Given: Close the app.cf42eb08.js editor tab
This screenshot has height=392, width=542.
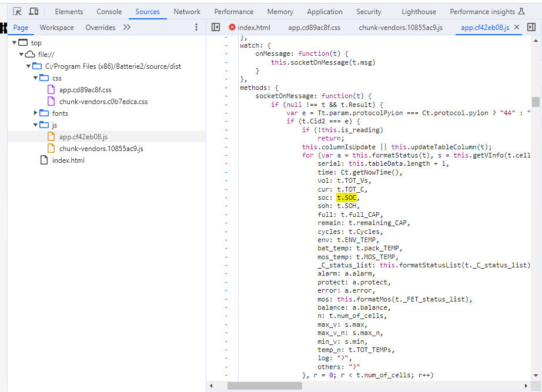Looking at the screenshot, I should 517,27.
